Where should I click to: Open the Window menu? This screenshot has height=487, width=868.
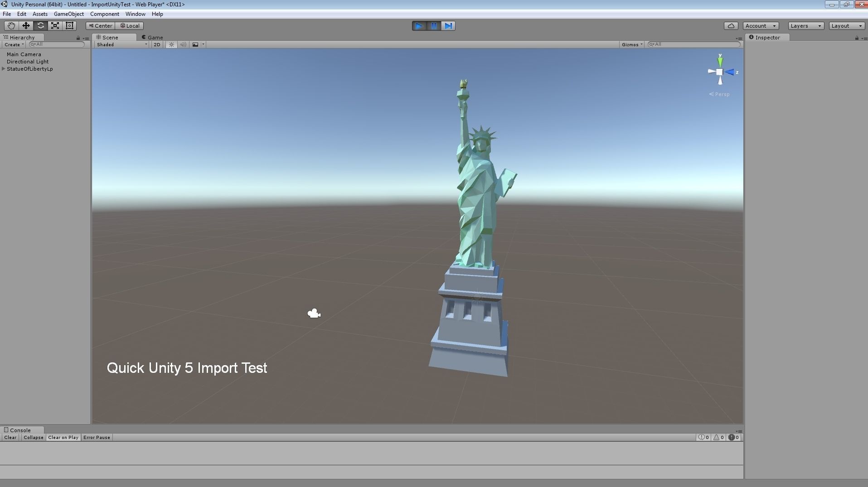tap(135, 14)
